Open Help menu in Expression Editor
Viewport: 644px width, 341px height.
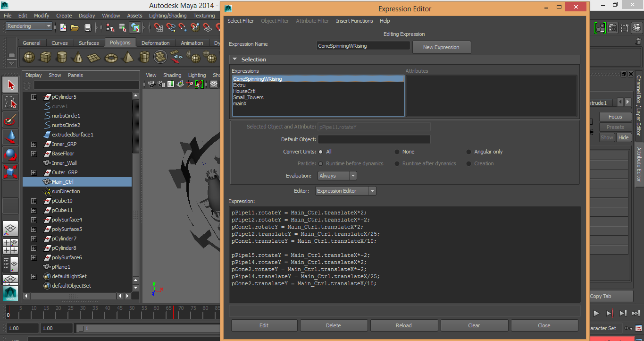click(385, 21)
